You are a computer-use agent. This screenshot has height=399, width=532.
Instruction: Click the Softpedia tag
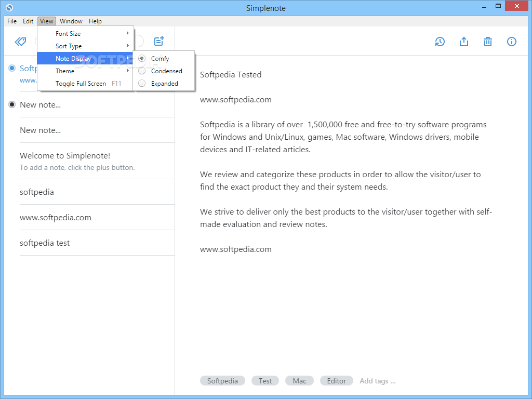point(222,381)
